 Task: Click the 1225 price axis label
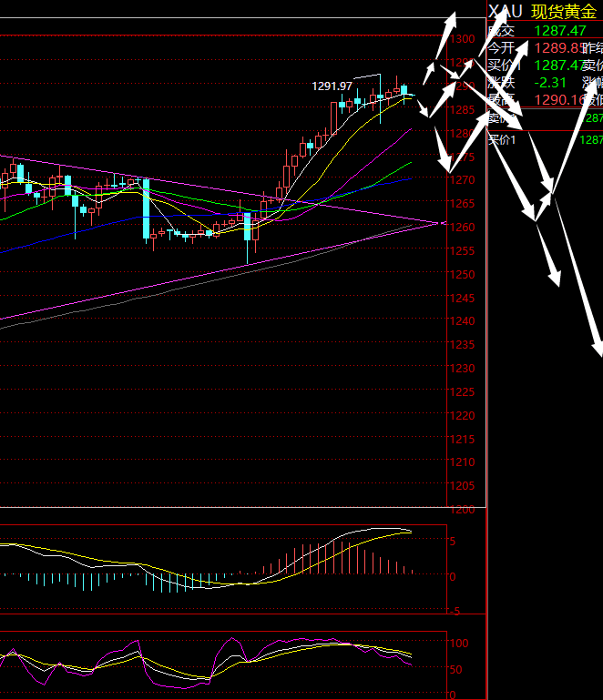coord(463,392)
